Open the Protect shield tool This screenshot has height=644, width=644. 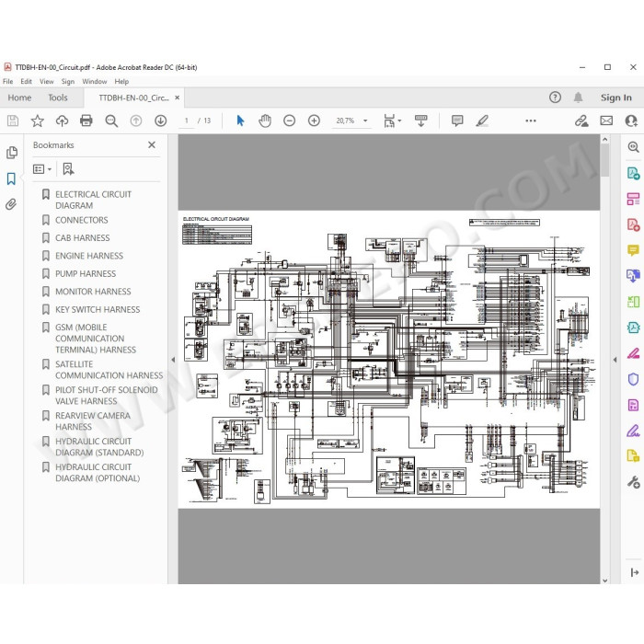click(x=633, y=379)
